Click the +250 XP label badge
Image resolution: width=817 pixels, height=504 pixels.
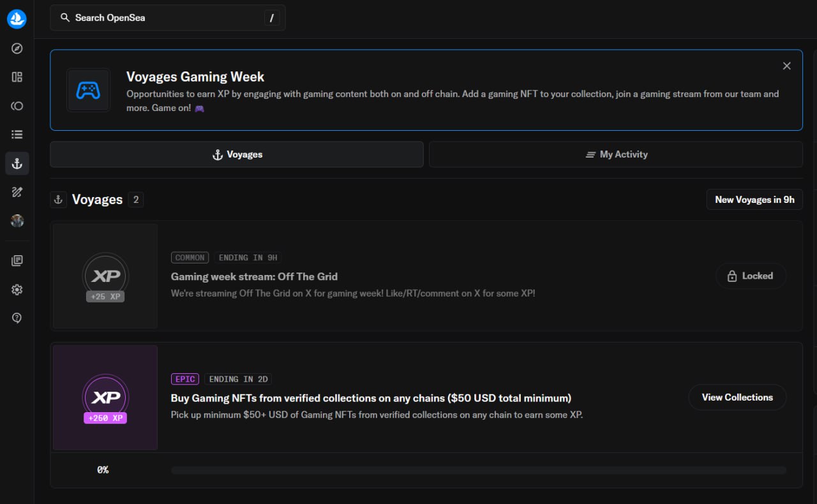pos(105,418)
